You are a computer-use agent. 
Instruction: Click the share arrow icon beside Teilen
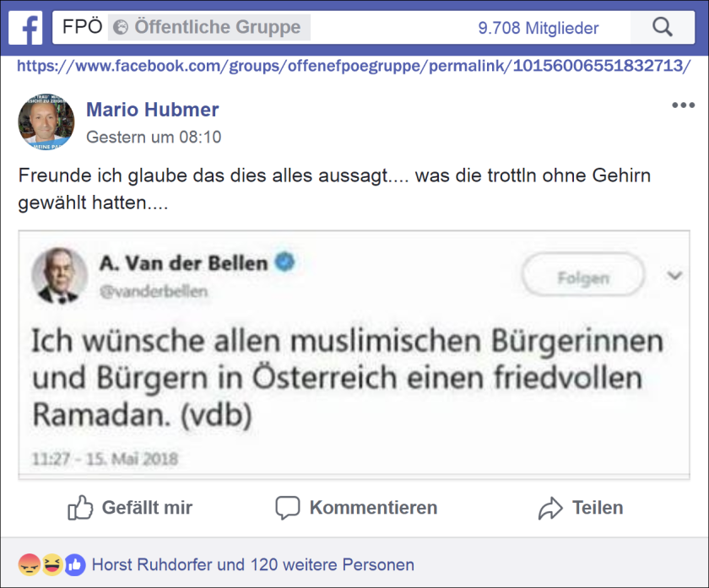tap(550, 508)
